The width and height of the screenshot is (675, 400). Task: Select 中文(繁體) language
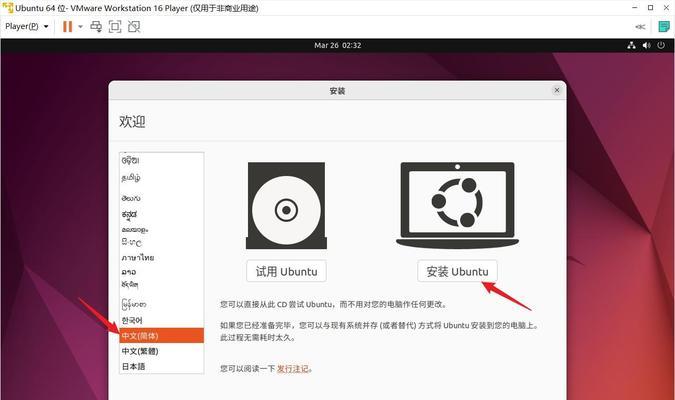click(x=161, y=351)
